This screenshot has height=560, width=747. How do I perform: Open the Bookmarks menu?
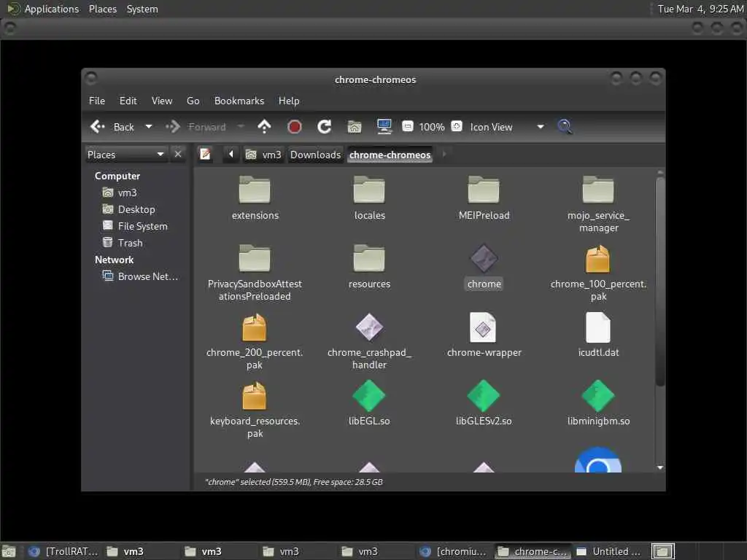click(239, 101)
